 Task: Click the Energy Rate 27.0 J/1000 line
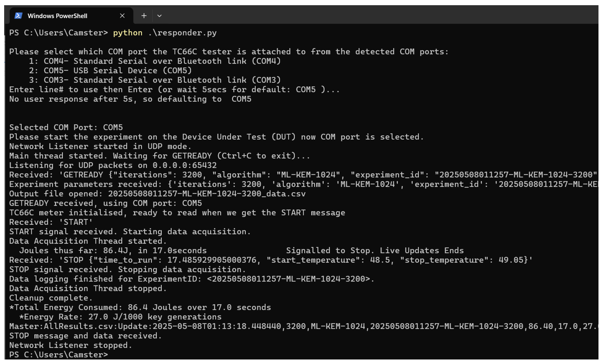pos(120,317)
